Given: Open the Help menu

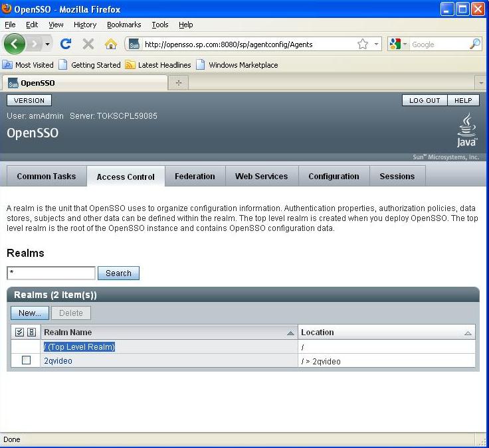Looking at the screenshot, I should coord(185,25).
